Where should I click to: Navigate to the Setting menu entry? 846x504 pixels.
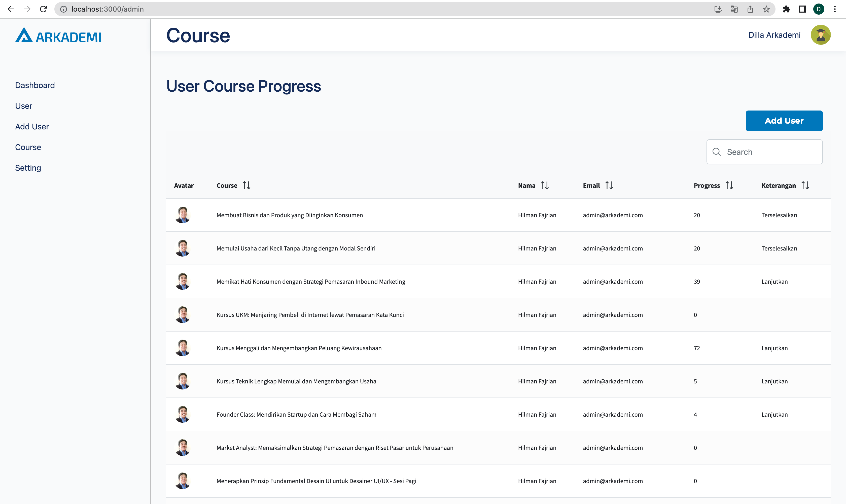(28, 167)
